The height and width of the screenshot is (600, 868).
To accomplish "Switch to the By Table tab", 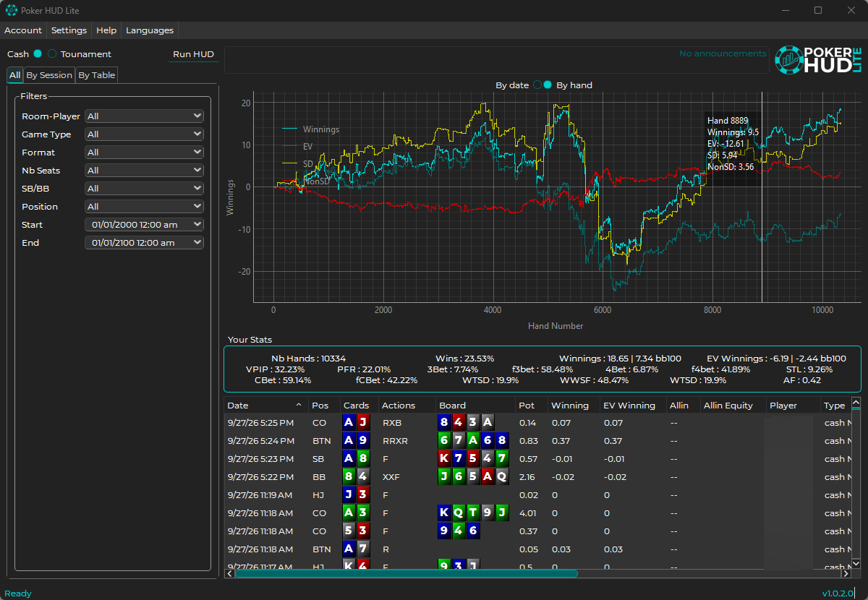I will (96, 75).
